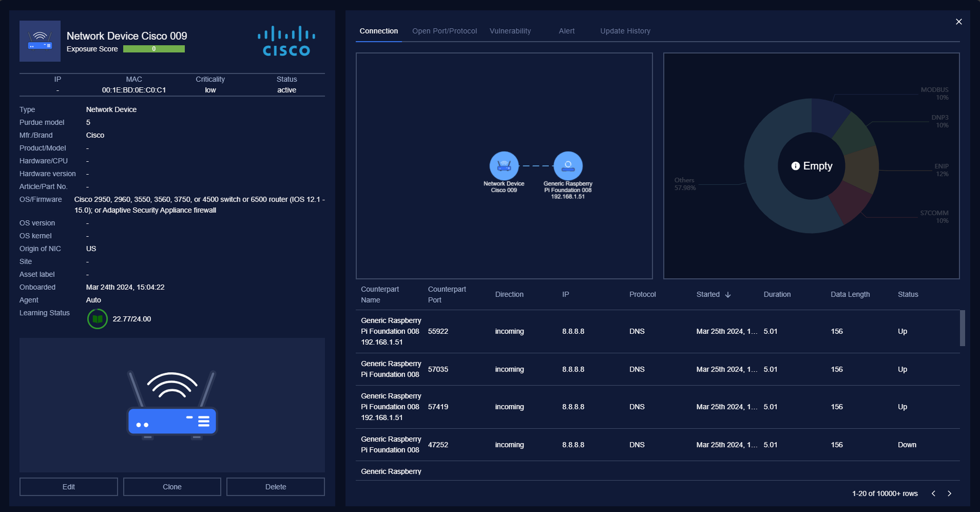Click the Duration column header
Screen dimensions: 980x512
tap(777, 294)
